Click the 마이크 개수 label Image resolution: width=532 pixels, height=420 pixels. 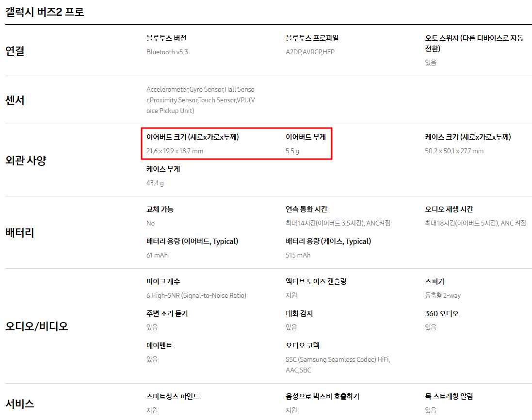(163, 282)
